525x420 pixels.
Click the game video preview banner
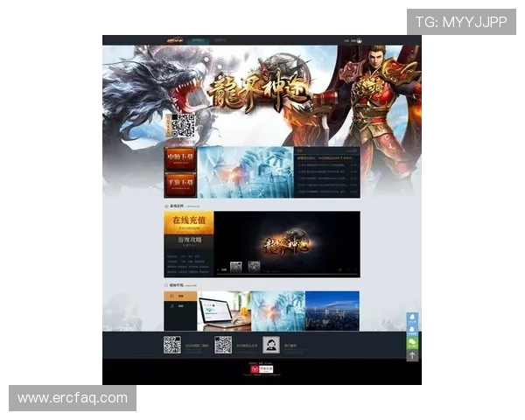coord(287,244)
